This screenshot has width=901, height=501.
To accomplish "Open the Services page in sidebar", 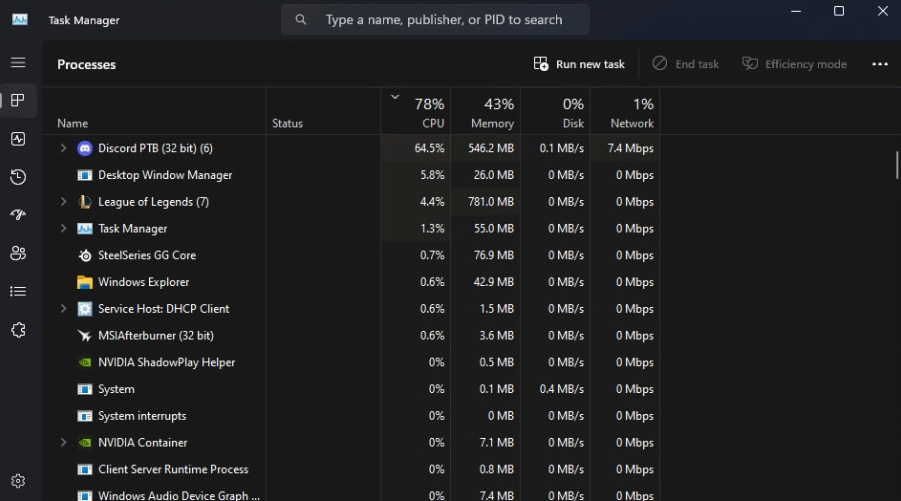I will pyautogui.click(x=18, y=330).
